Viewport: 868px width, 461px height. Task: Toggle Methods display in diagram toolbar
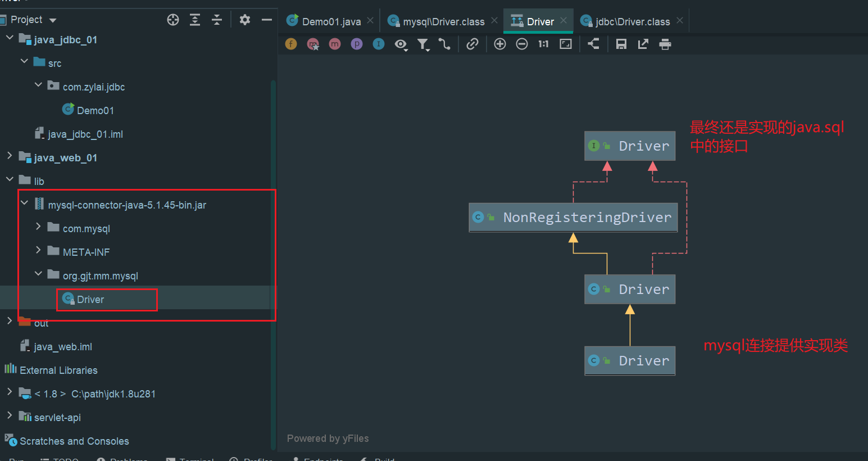click(335, 44)
